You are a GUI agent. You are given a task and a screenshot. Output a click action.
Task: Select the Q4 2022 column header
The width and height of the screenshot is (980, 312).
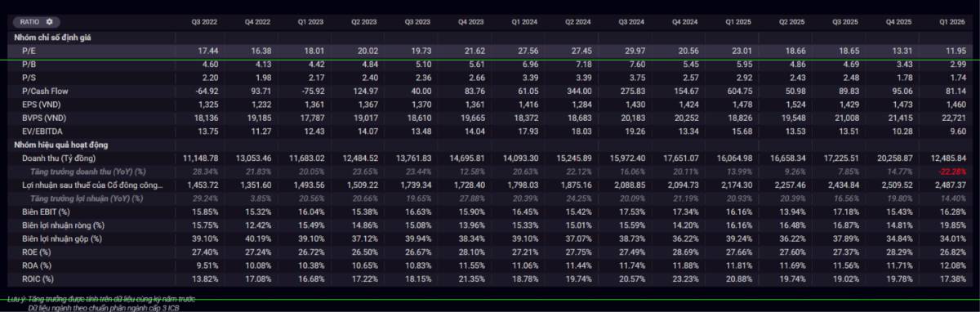(258, 22)
